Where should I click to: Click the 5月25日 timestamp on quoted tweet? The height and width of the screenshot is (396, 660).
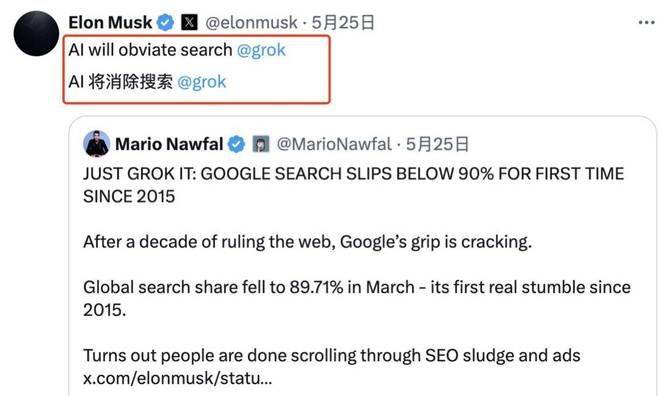437,144
